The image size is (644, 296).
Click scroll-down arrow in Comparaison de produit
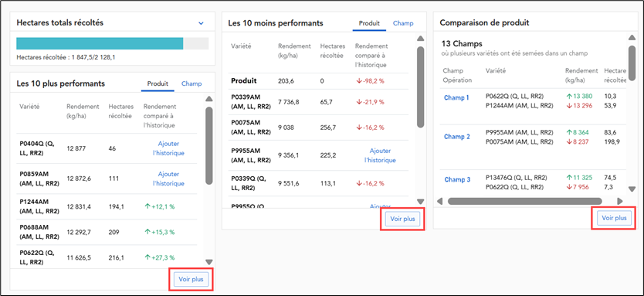coord(632,189)
